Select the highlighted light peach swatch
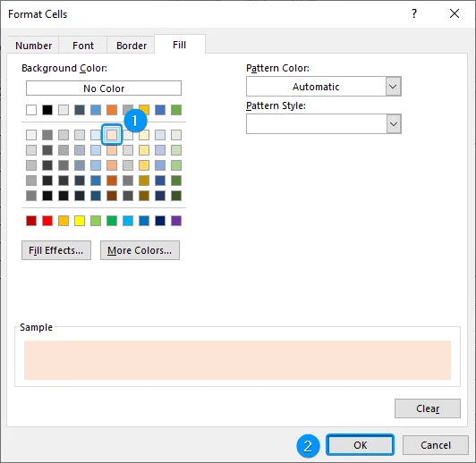The height and width of the screenshot is (463, 476). coord(112,135)
